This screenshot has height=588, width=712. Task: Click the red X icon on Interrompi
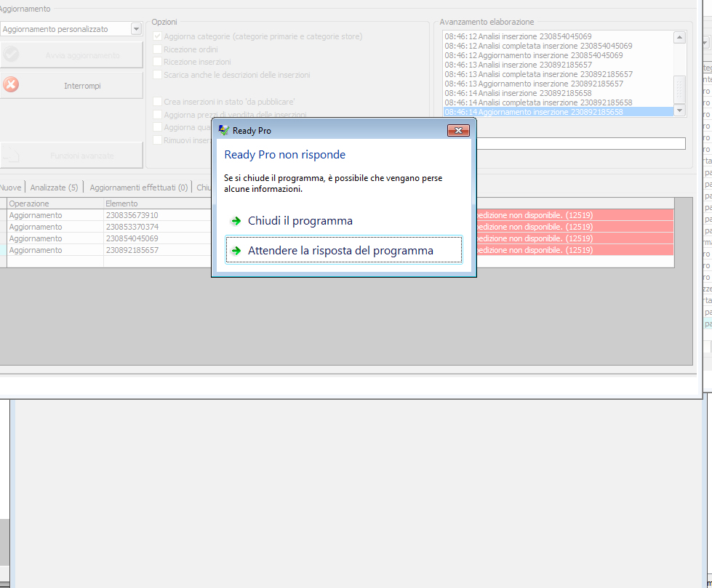(12, 85)
